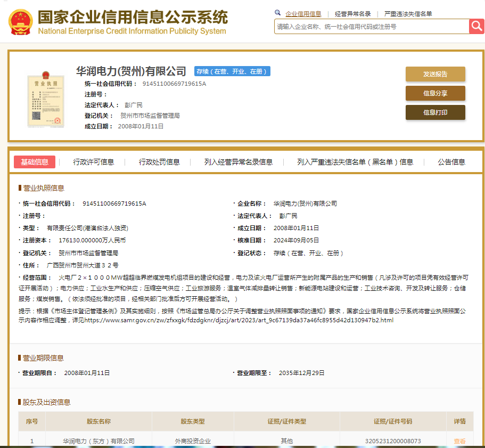Click the shareholder type cell 外商投资企业
The image size is (485, 448).
pos(193,441)
